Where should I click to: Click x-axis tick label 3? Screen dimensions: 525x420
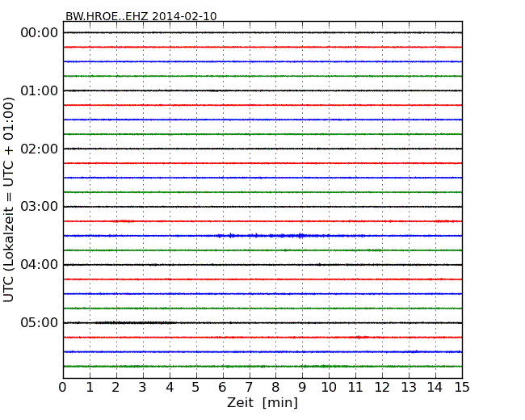click(143, 388)
